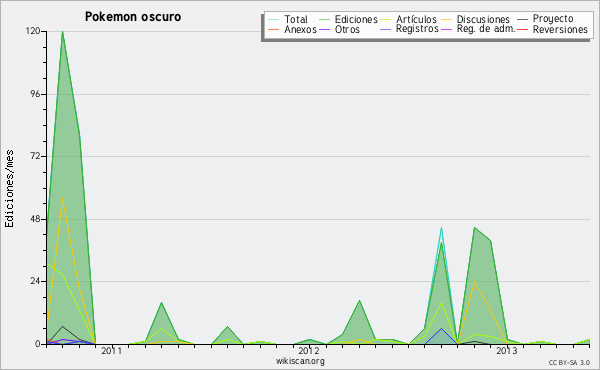
Task: Select the 'Ediciones' legend entry
Action: (356, 19)
